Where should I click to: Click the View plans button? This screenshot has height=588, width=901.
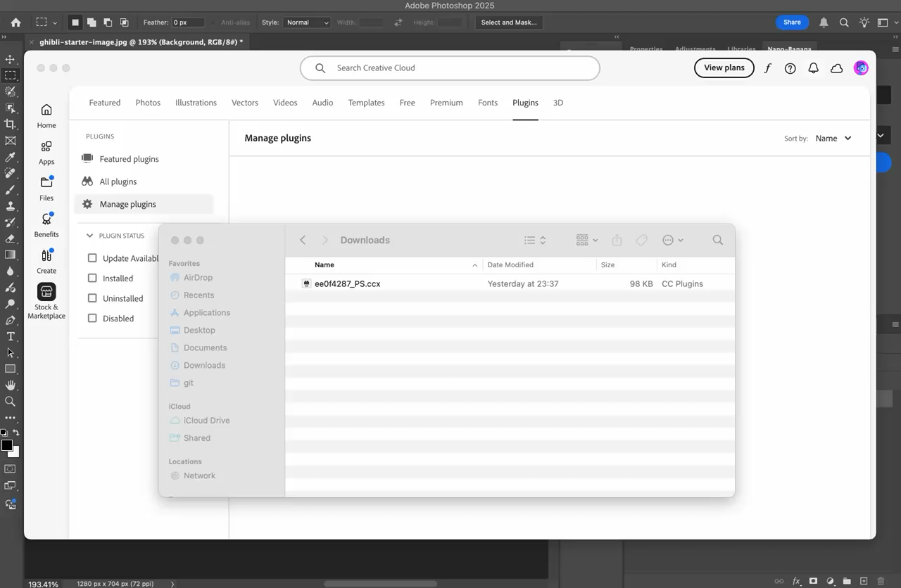coord(724,68)
